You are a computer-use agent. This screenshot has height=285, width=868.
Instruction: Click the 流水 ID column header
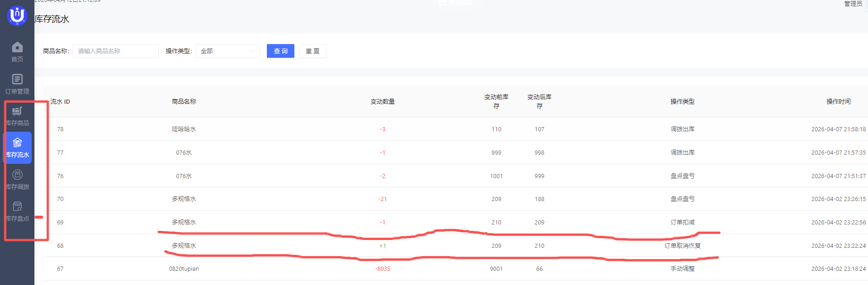pos(60,101)
